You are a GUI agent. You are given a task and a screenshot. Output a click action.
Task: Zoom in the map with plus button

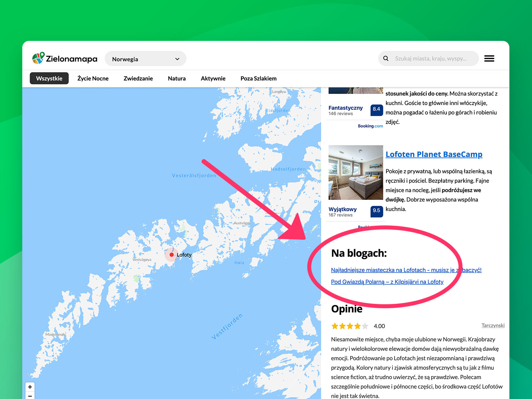[30, 387]
